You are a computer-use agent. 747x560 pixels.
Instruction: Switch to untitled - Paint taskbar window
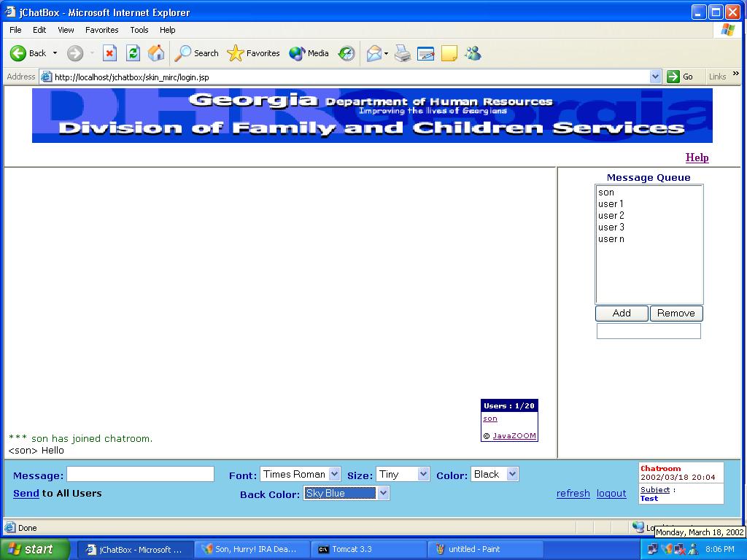click(x=485, y=550)
